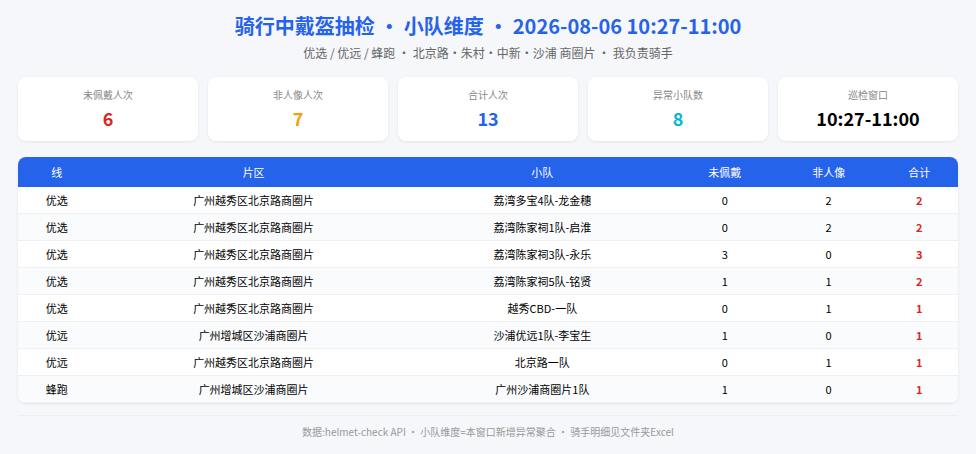Viewport: 976px width, 454px height.
Task: Click 优选 in the 越秀CBD-一队 row
Action: (x=57, y=309)
